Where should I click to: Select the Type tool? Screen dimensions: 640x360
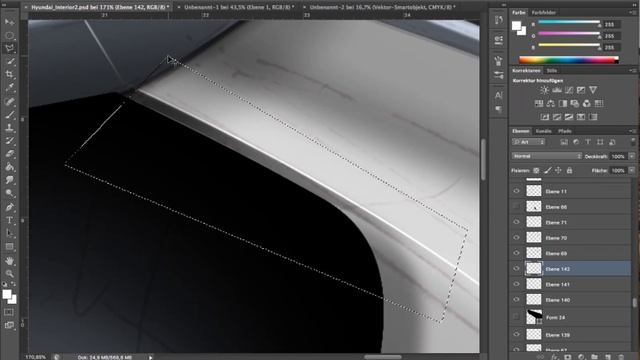pyautogui.click(x=9, y=220)
